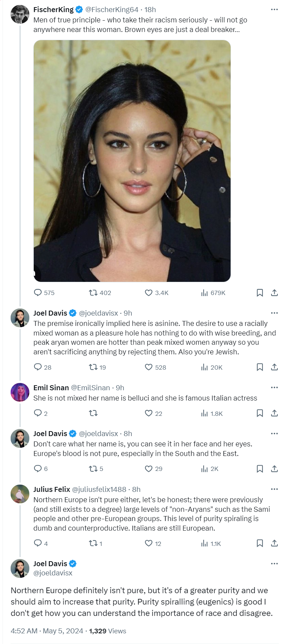Viewport: 286px width, 644px height.
Task: Open Julius Felix's profile name link
Action: coord(52,489)
